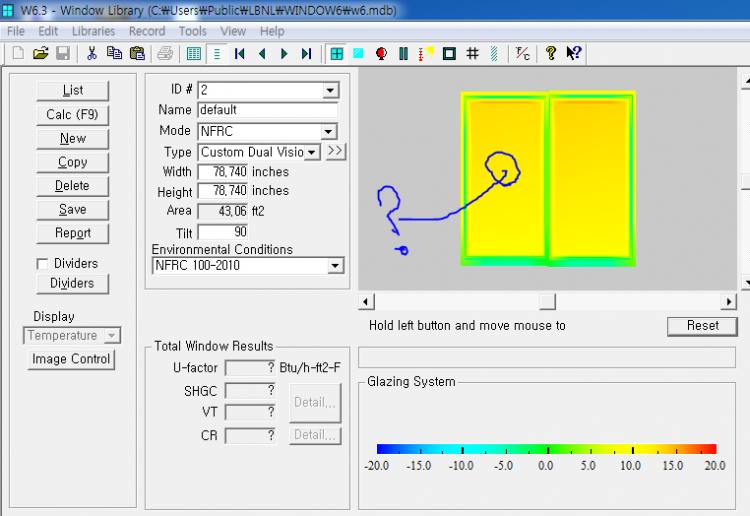Go to first record arrow icon
Viewport: 750px width, 516px height.
pyautogui.click(x=240, y=53)
